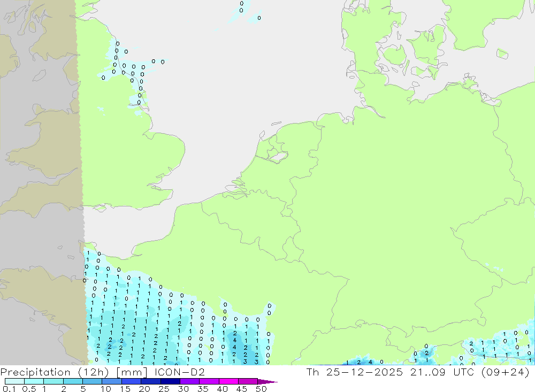535x392 pixels.
Task: Click the legend swatch for 45–50 mm
Action: point(248,381)
